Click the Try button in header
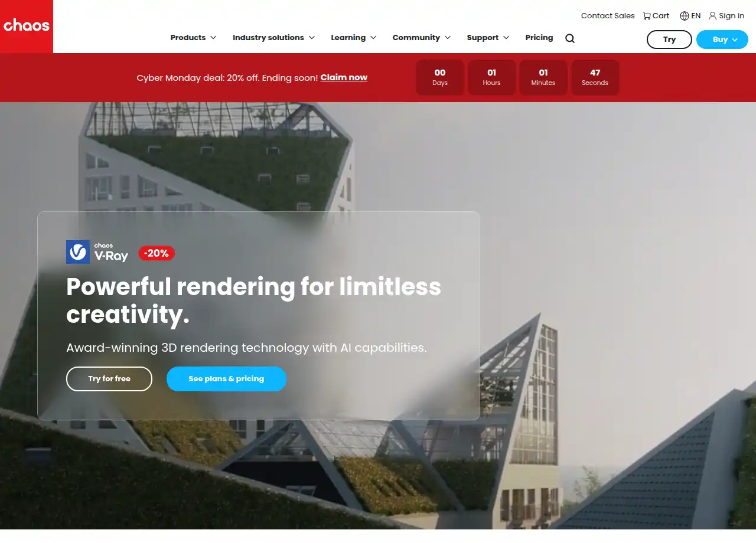756x543 pixels. (x=669, y=40)
